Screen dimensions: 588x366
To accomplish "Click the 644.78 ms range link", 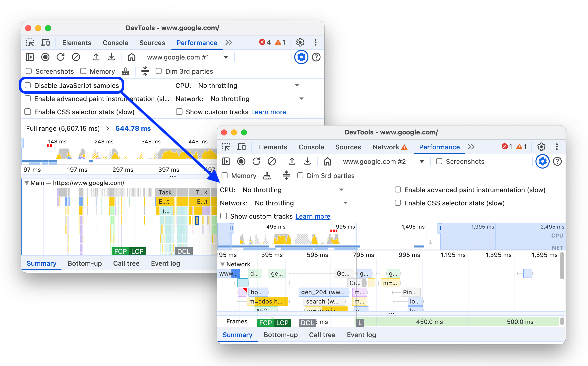I will pos(133,128).
